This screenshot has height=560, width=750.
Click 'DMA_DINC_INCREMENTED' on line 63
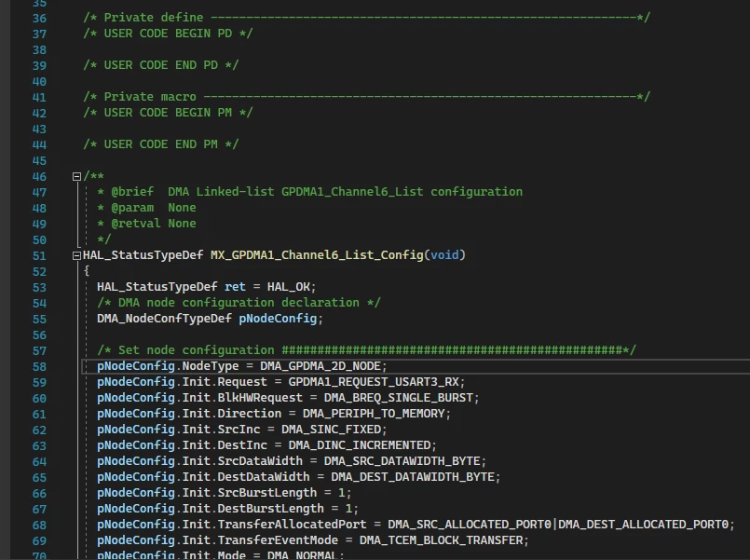[359, 444]
